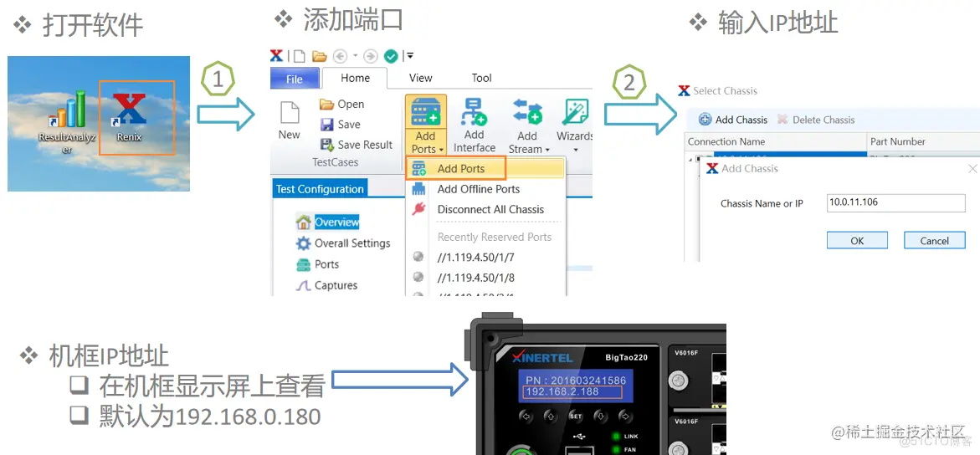Click the Chassis Name or IP input field
980x455 pixels.
click(x=896, y=203)
